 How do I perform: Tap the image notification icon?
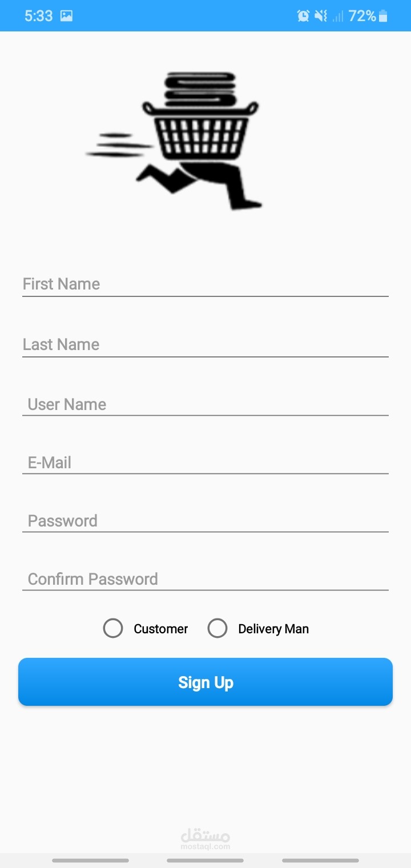(67, 16)
